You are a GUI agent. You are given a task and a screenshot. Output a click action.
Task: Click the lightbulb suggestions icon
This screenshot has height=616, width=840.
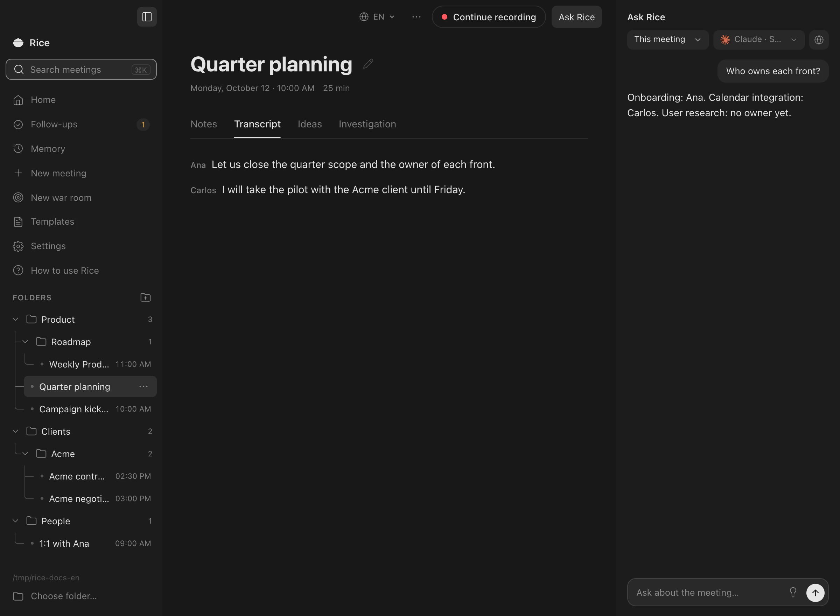click(793, 592)
